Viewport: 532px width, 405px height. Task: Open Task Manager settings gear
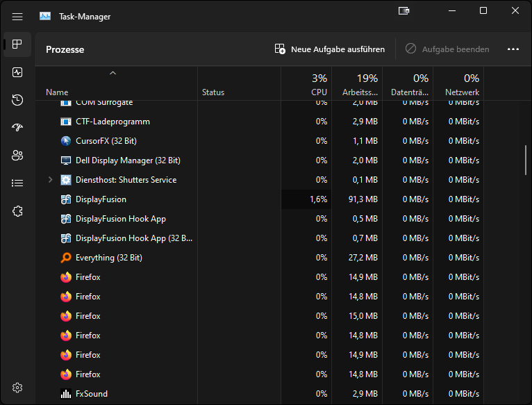point(17,388)
